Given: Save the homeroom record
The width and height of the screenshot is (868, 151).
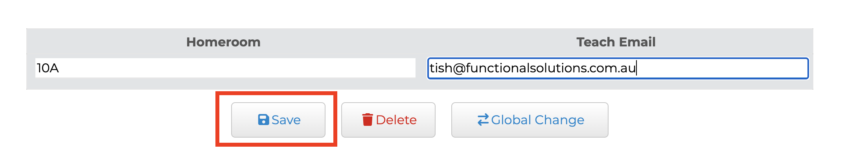Looking at the screenshot, I should 278,120.
